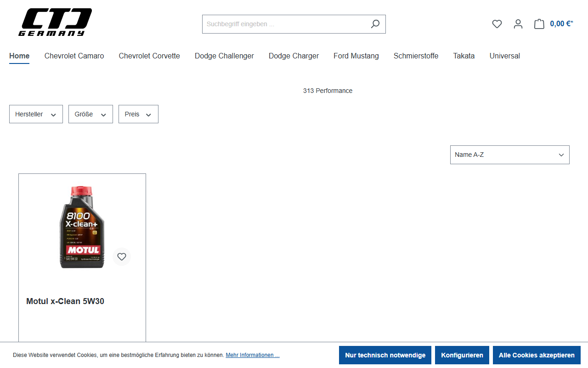This screenshot has width=588, height=368.
Task: Open the Dodge Charger category
Action: coord(294,56)
